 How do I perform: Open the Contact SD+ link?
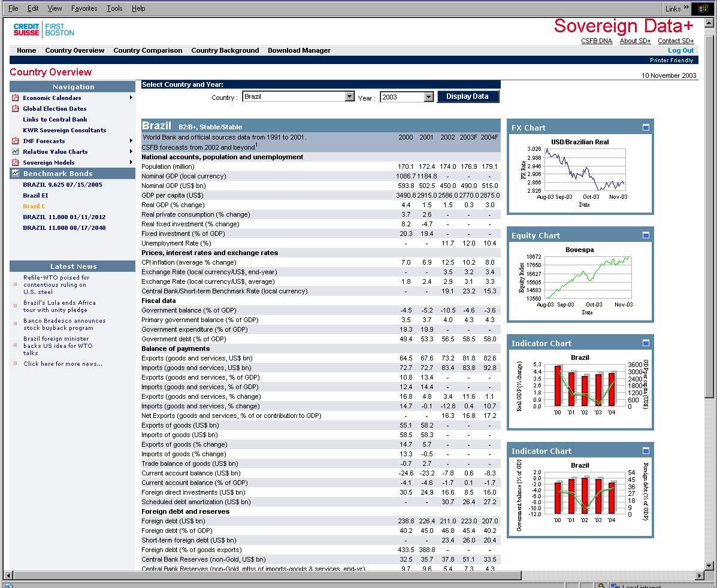point(676,41)
